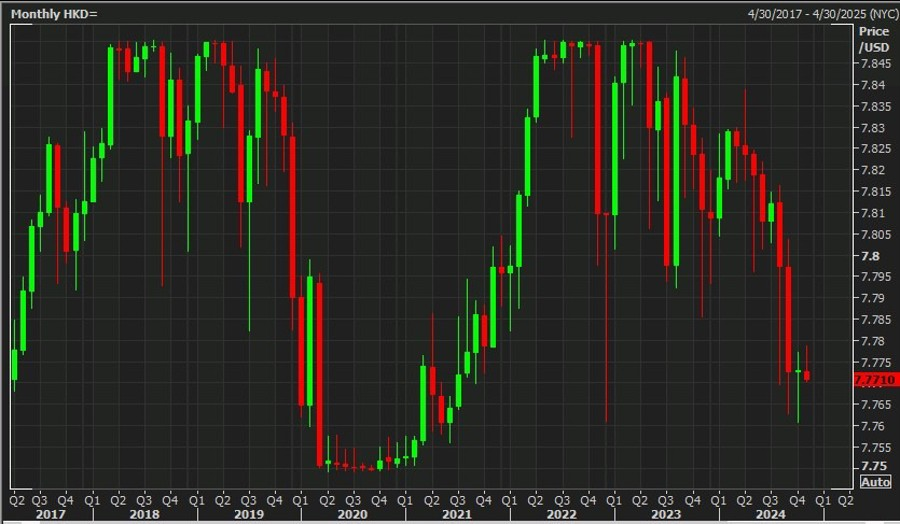
Task: Select the 7.84 price axis label
Action: click(872, 85)
